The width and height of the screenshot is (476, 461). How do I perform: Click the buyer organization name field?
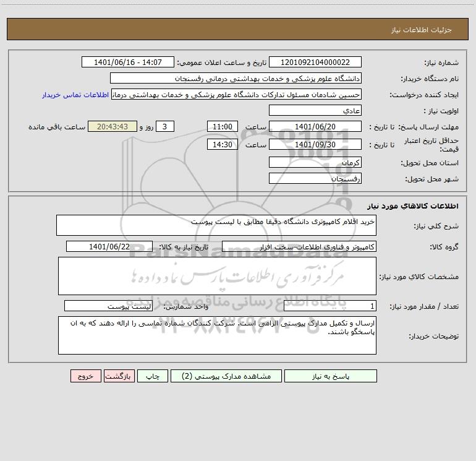pyautogui.click(x=236, y=78)
